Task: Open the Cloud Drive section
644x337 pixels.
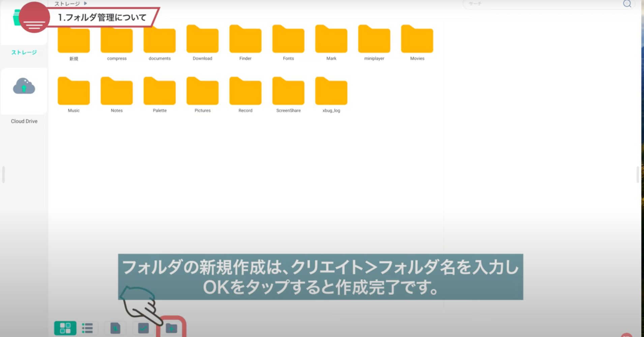Action: click(24, 87)
